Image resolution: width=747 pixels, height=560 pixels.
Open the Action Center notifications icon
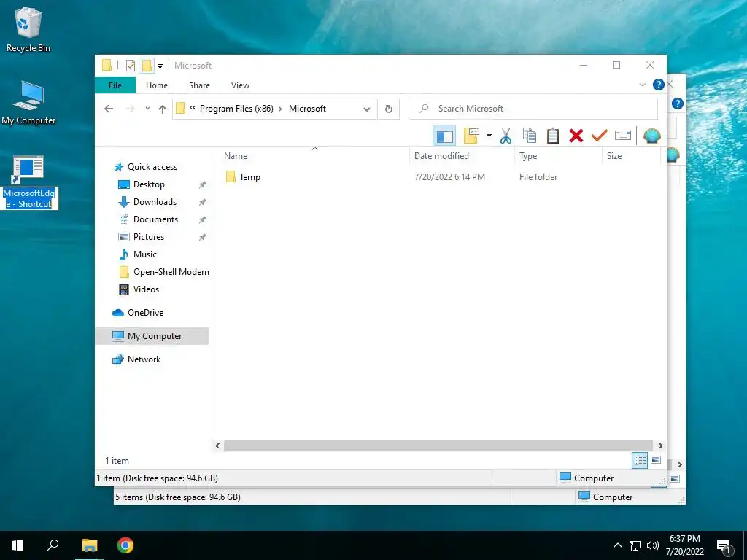[x=724, y=546]
